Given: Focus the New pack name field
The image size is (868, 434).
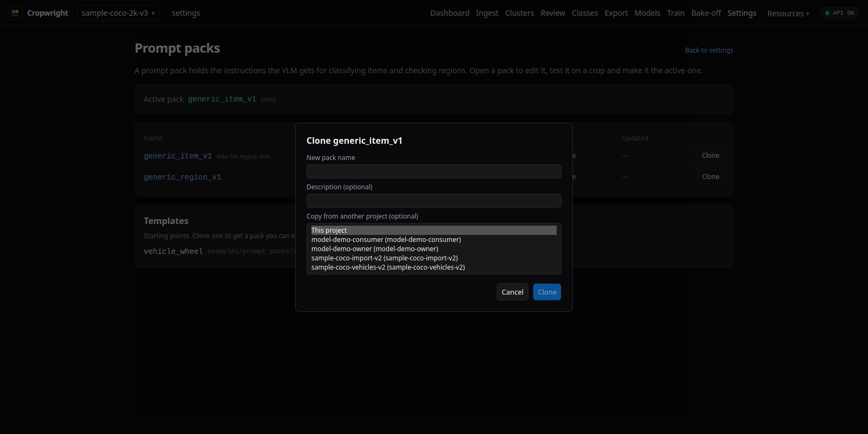Looking at the screenshot, I should pyautogui.click(x=434, y=171).
